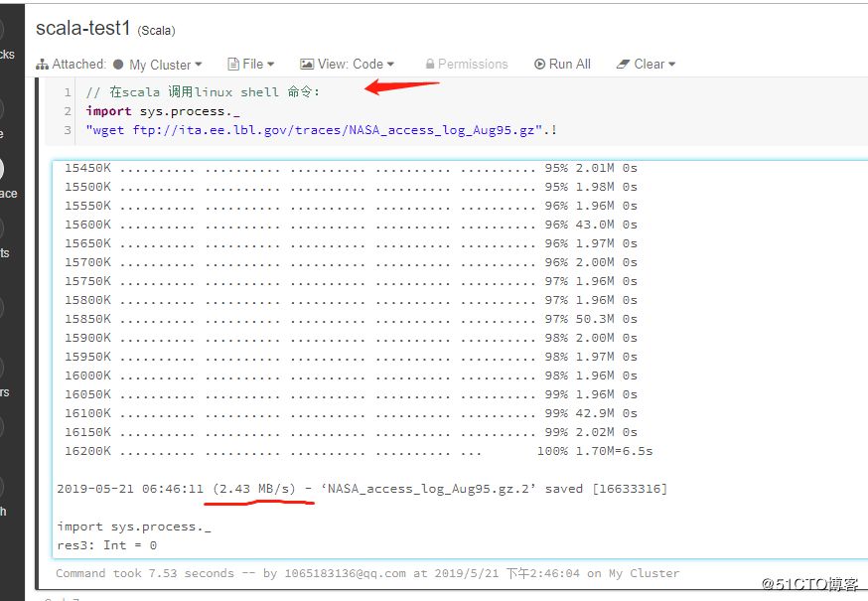Click the play icon beside Run All
The height and width of the screenshot is (601, 868).
pos(539,65)
